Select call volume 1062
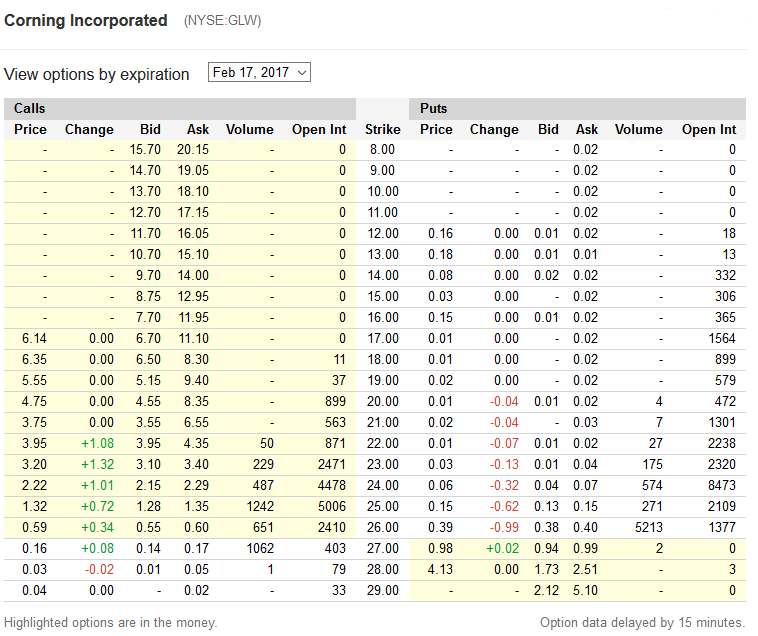 point(260,549)
